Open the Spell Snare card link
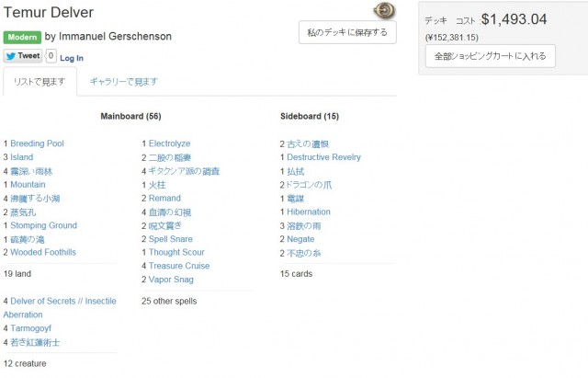The height and width of the screenshot is (378, 588). tap(171, 239)
